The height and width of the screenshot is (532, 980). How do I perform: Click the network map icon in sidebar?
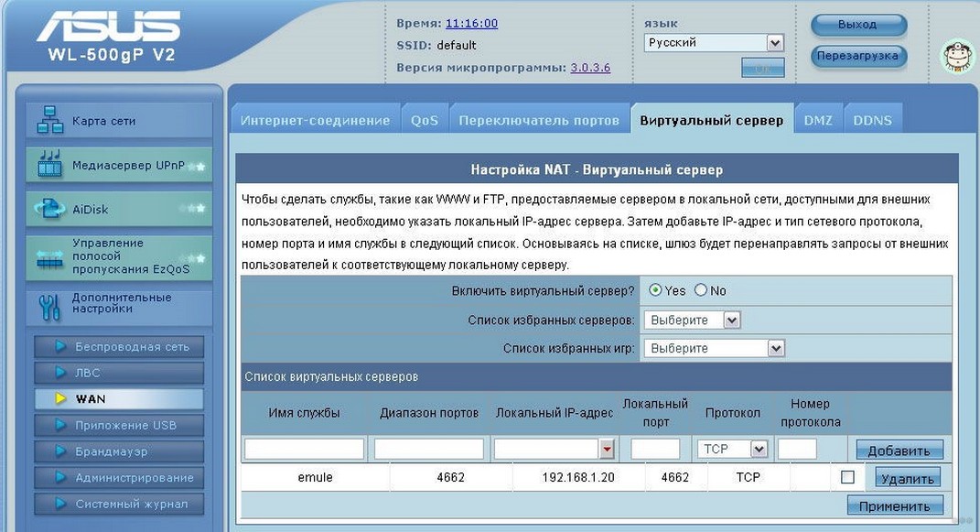(48, 121)
